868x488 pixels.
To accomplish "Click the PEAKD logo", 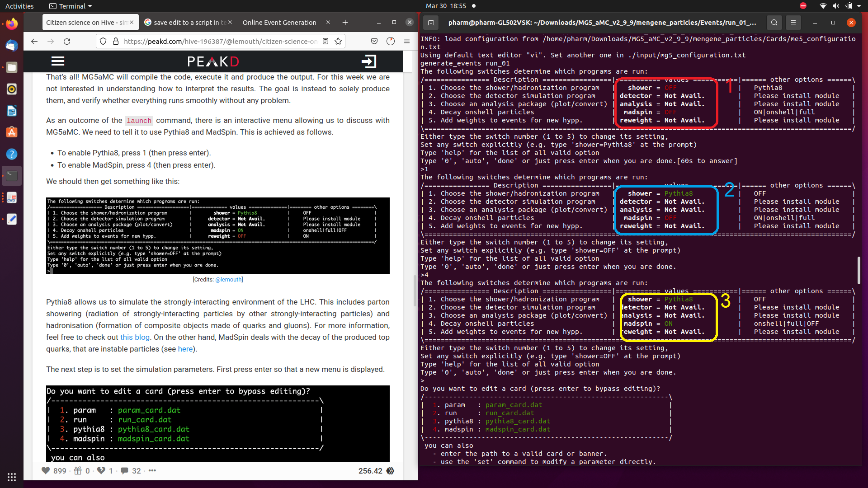I will tap(213, 61).
